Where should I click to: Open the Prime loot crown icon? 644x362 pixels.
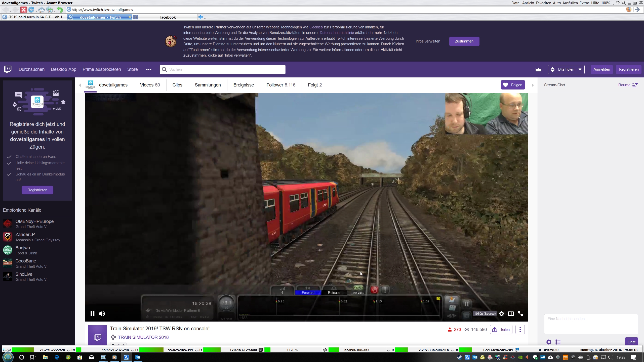click(x=538, y=70)
